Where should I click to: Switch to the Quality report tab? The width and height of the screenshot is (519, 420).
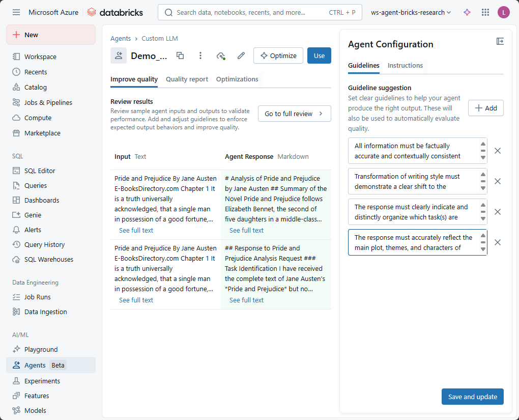coord(187,79)
